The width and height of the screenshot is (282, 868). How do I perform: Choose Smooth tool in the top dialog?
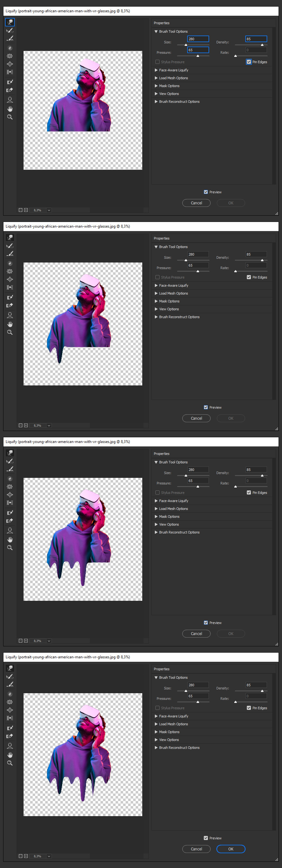pos(10,38)
